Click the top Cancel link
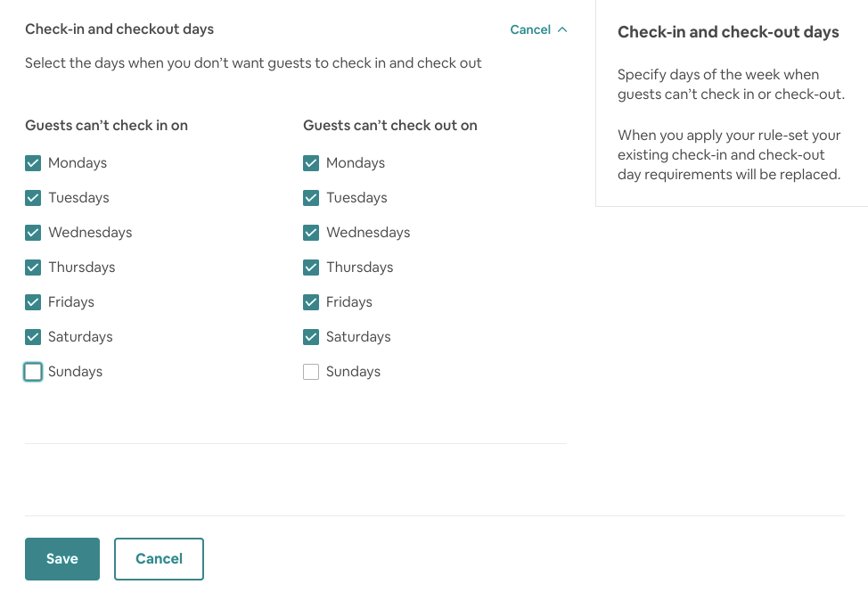The image size is (868, 601). [x=530, y=29]
